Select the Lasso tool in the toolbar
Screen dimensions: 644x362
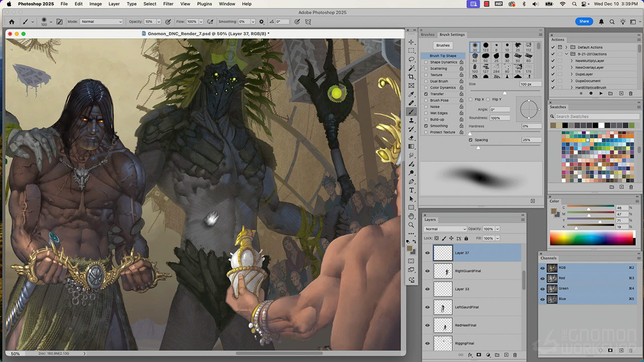click(412, 59)
